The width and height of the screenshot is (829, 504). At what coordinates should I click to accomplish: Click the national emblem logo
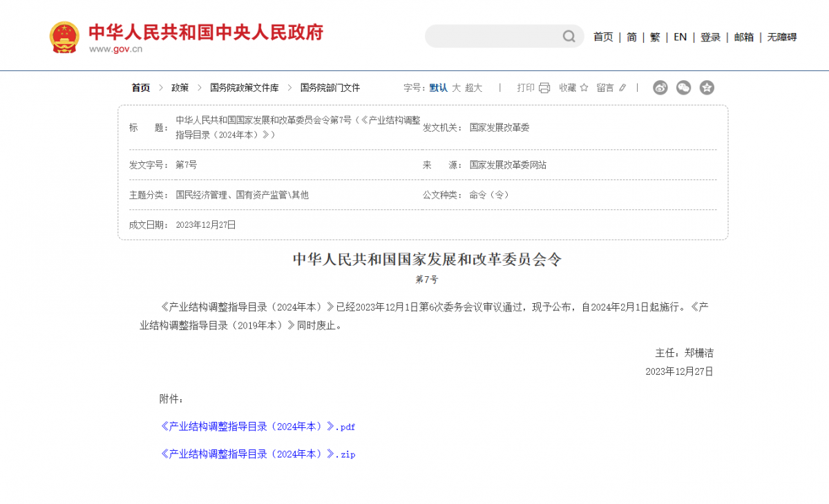point(64,37)
